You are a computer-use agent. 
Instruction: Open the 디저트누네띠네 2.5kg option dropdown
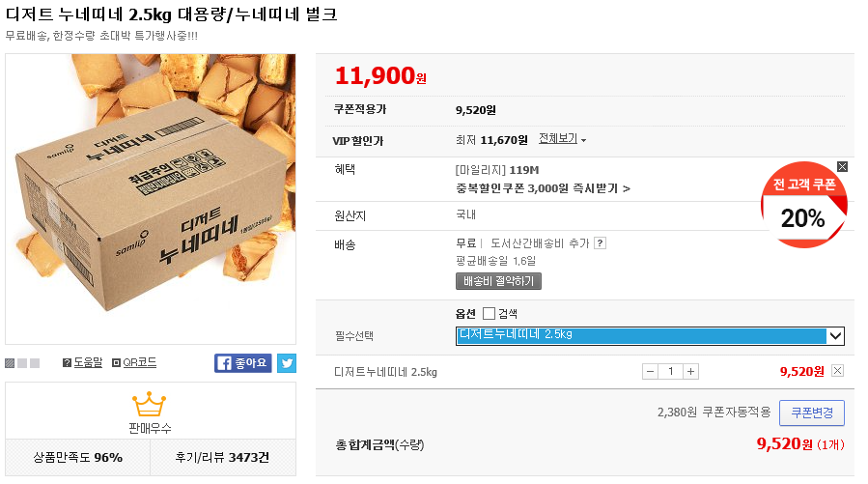click(x=650, y=335)
